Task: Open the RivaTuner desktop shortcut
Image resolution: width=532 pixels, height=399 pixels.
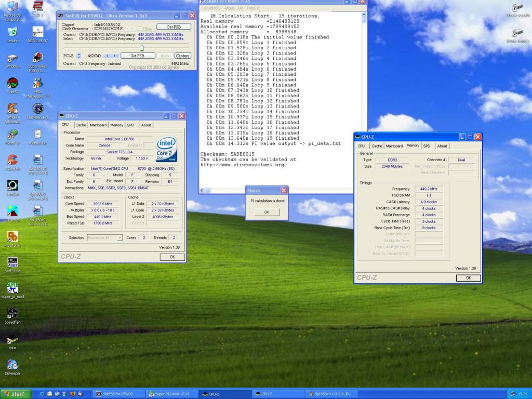Action: point(12,239)
